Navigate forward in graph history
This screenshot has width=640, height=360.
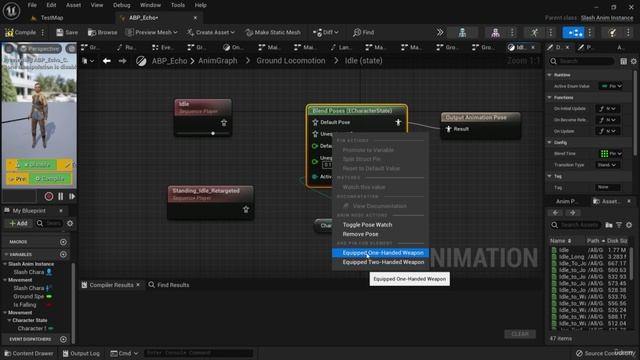(x=122, y=61)
